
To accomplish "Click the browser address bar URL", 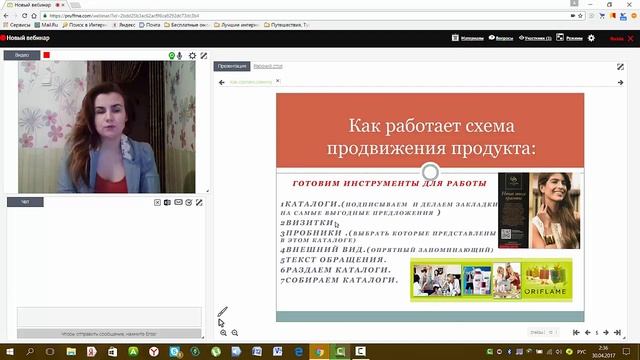I will click(124, 16).
